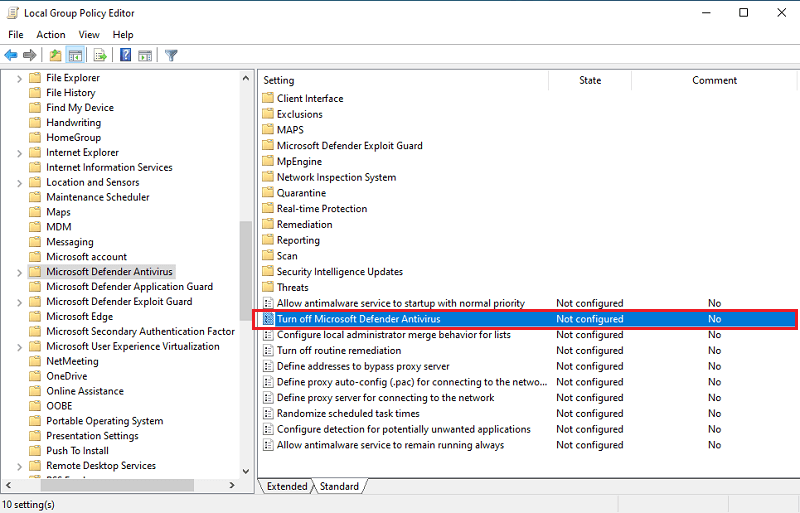Expand the Remote Desktop Services node
This screenshot has height=513, width=800.
point(19,466)
